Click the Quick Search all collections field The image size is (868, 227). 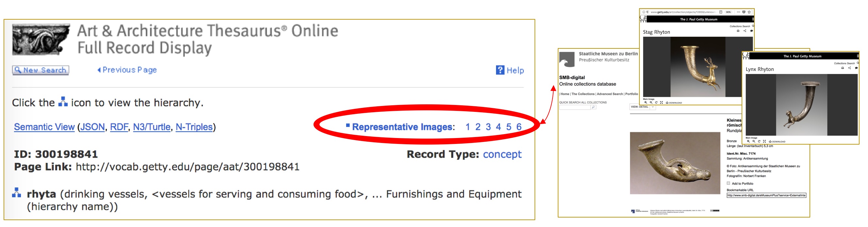click(x=575, y=107)
